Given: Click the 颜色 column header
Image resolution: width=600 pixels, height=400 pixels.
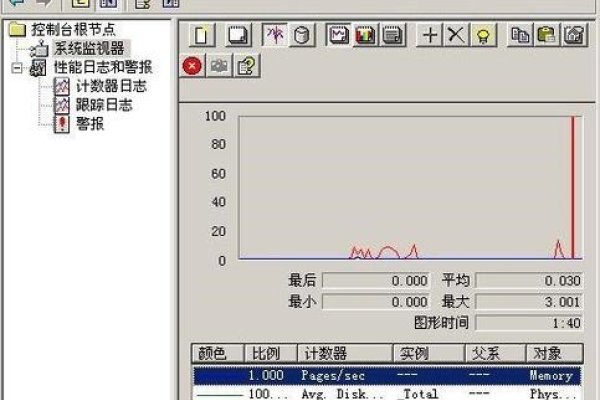Looking at the screenshot, I should 218,353.
